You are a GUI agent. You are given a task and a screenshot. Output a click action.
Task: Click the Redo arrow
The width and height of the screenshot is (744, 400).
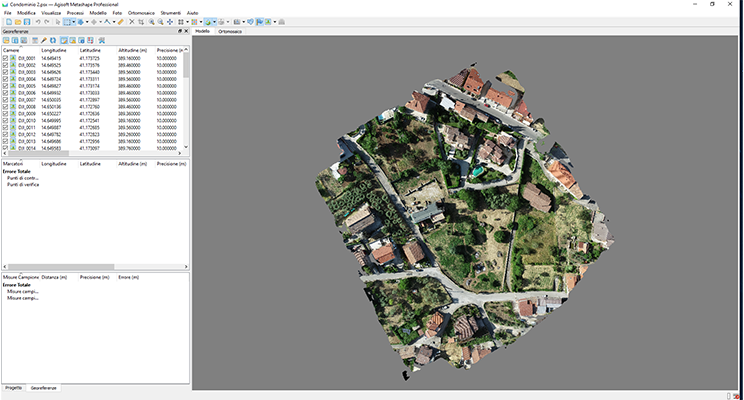pyautogui.click(x=46, y=22)
